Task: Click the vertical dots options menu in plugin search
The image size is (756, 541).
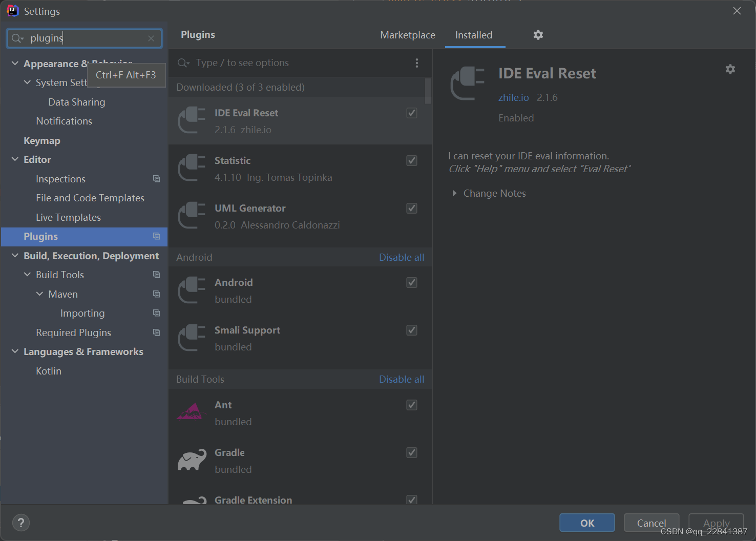Action: 417,63
